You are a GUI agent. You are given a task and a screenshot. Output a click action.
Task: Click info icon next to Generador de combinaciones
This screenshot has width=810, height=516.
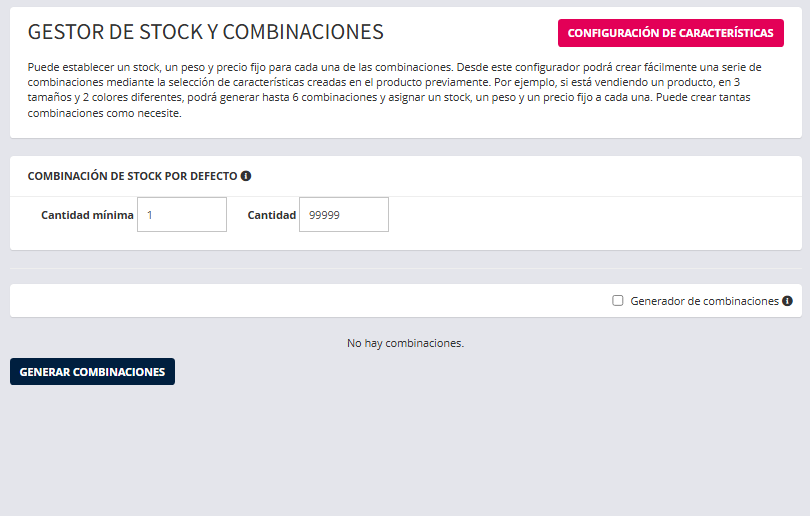[787, 301]
